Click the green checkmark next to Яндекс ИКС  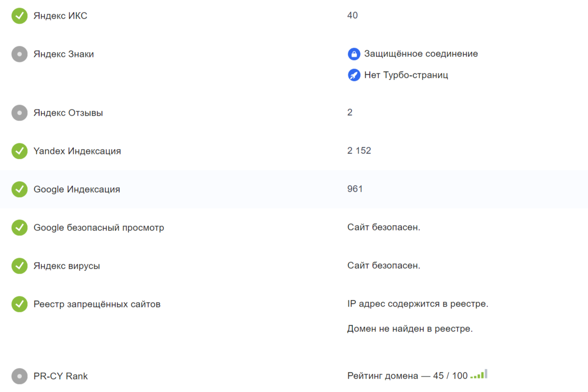pyautogui.click(x=19, y=16)
